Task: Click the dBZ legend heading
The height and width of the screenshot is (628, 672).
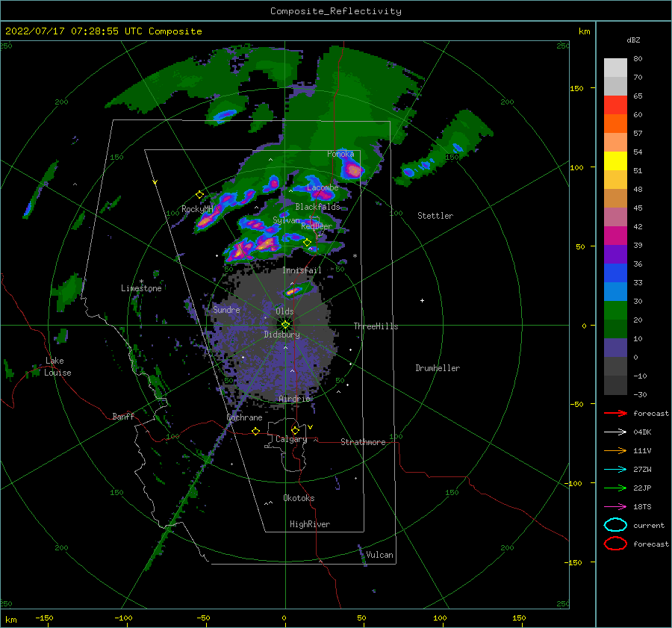Action: (x=633, y=40)
